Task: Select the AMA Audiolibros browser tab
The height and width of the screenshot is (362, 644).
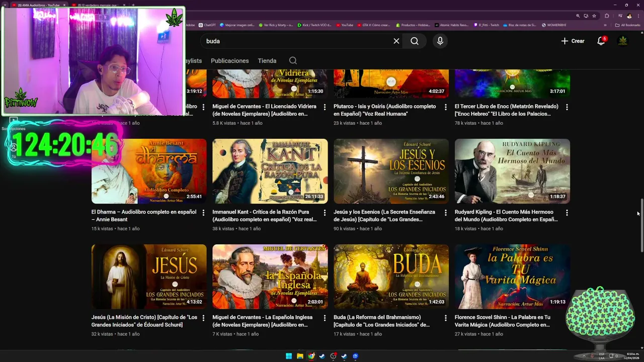Action: [39, 5]
